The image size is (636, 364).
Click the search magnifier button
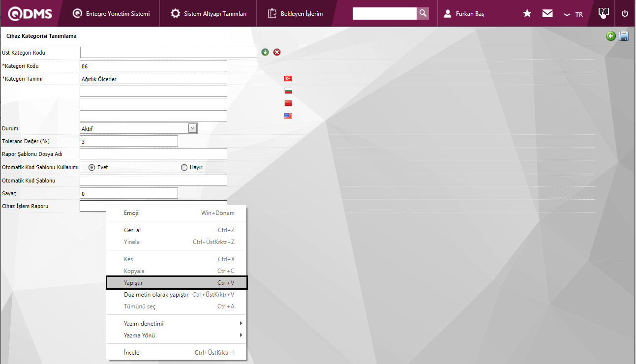pos(423,13)
